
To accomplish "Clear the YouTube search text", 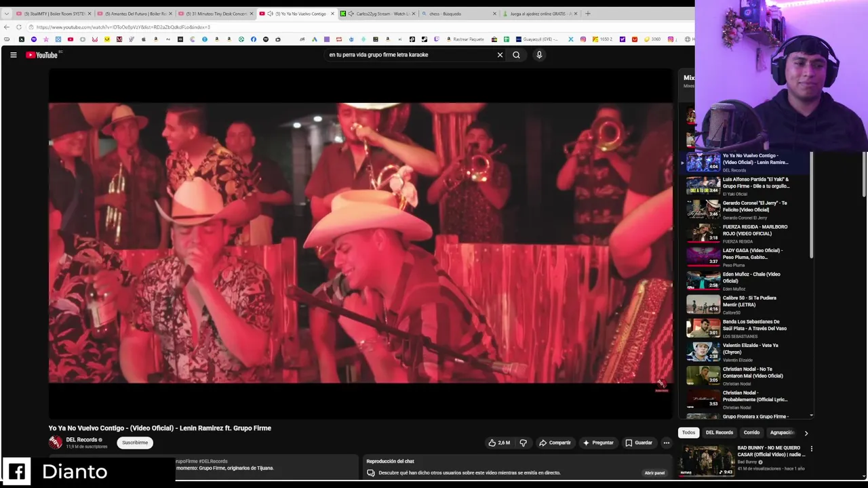I will click(500, 55).
